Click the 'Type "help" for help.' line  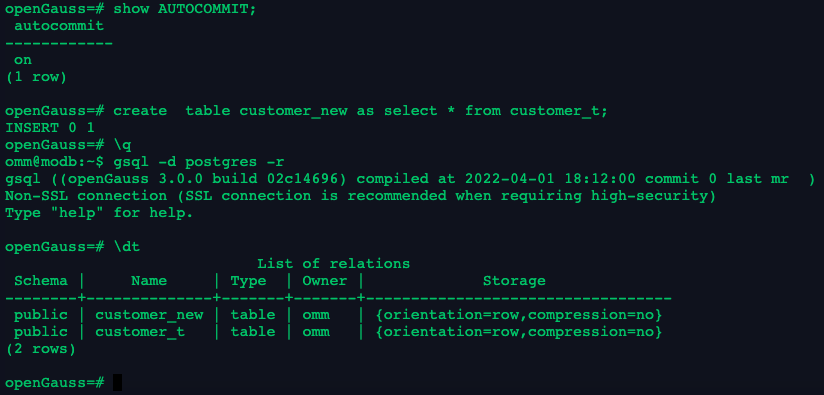[99, 213]
